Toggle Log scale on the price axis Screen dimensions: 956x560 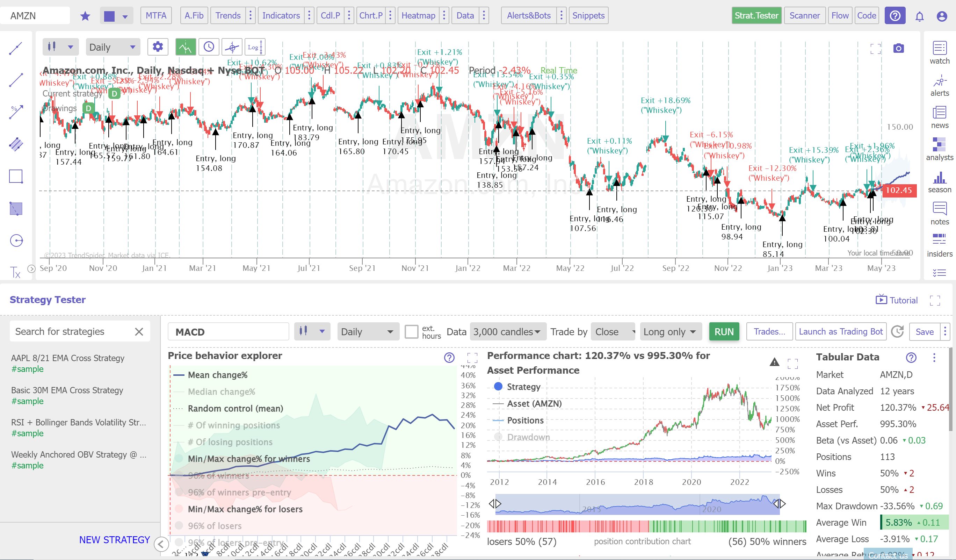pyautogui.click(x=255, y=47)
